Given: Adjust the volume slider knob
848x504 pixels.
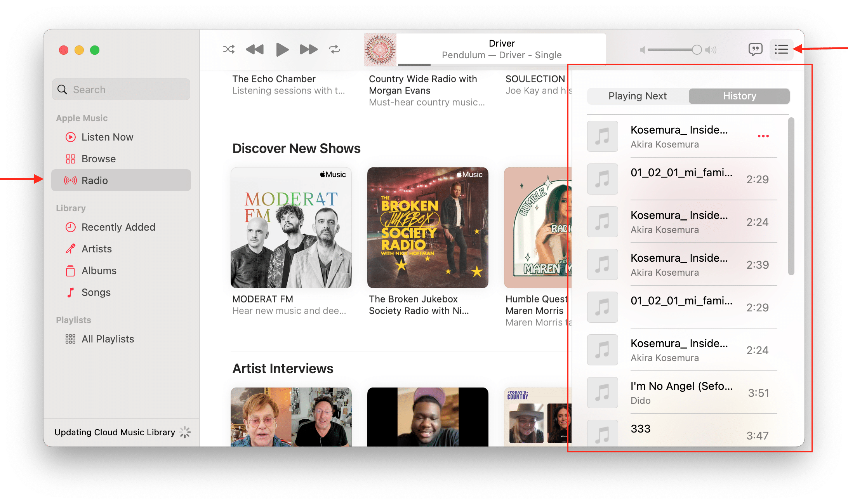Looking at the screenshot, I should [x=697, y=50].
